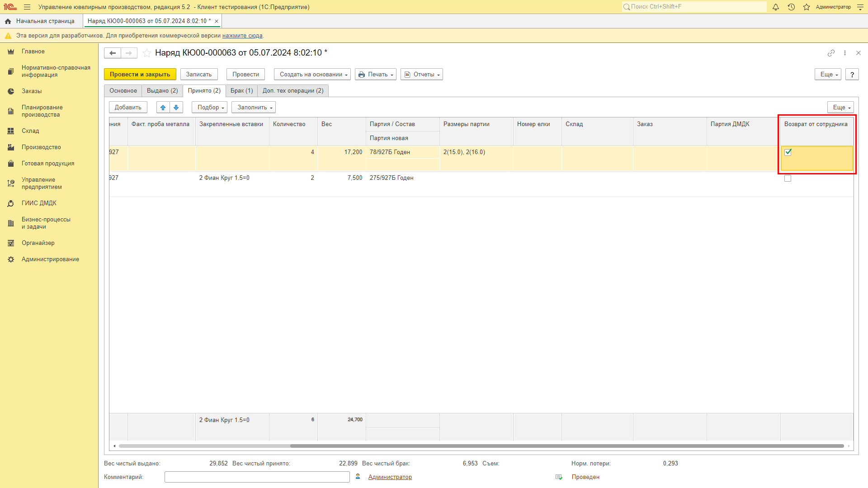Select the 78/927Б Годен party cell

[x=402, y=152]
